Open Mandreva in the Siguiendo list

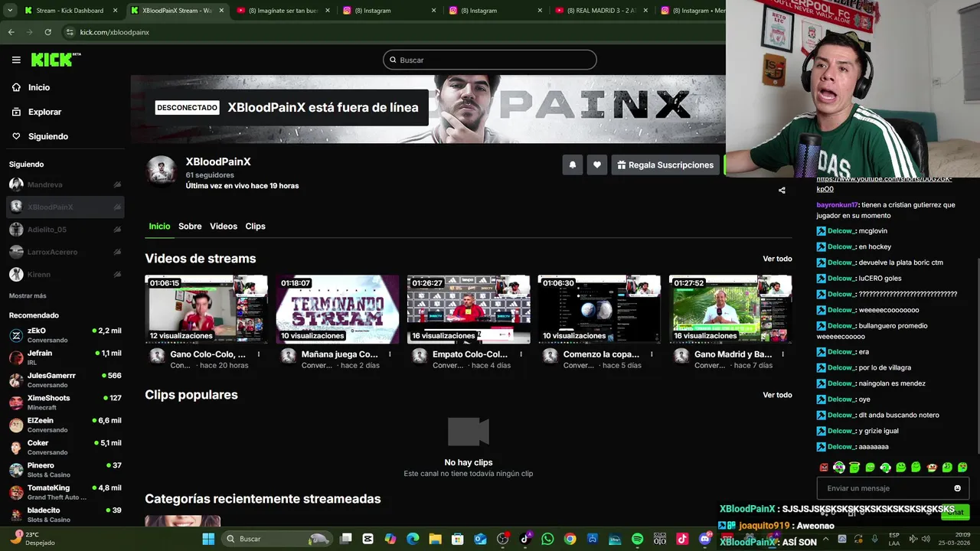65,184
